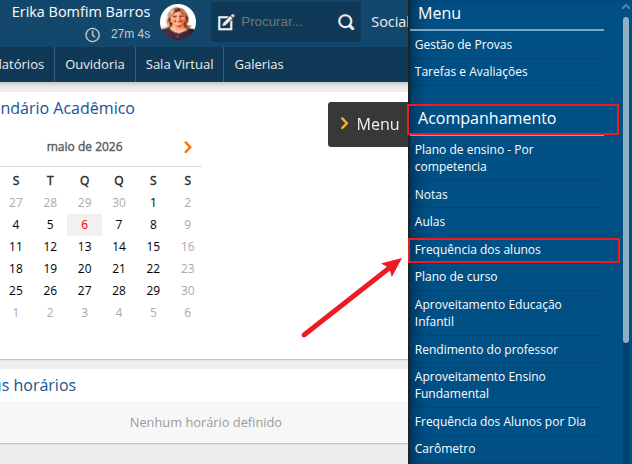Select May 1 in the calendar
Screen dimensions: 632x464
153,202
